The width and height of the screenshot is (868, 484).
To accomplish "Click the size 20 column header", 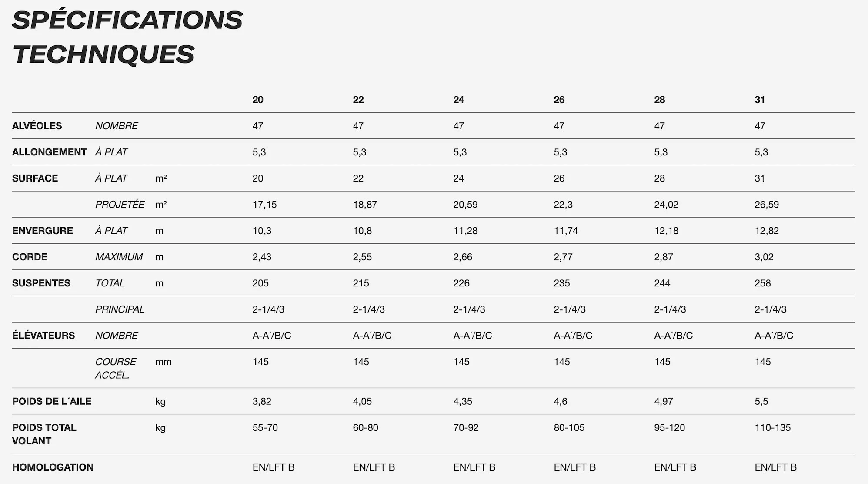I will [x=258, y=100].
